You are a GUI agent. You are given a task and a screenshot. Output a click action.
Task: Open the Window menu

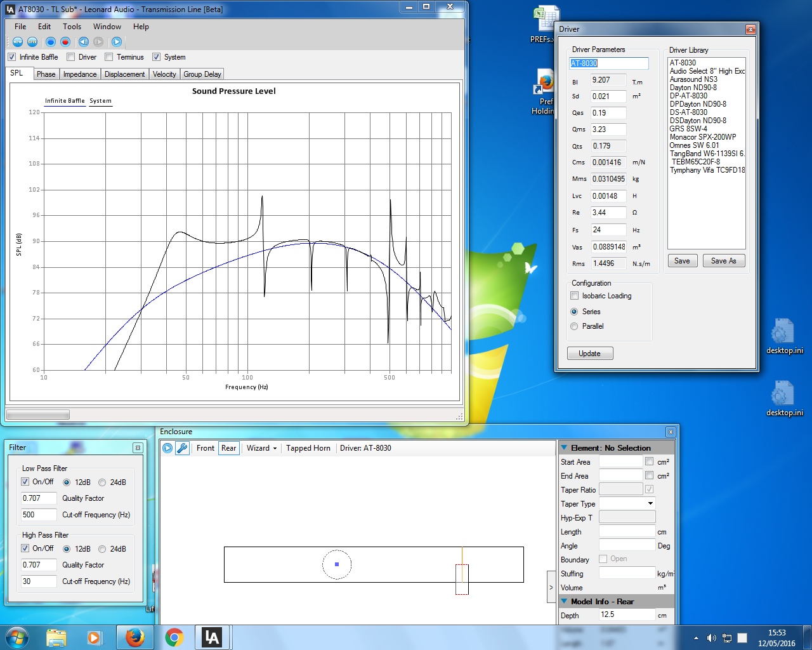[x=107, y=27]
